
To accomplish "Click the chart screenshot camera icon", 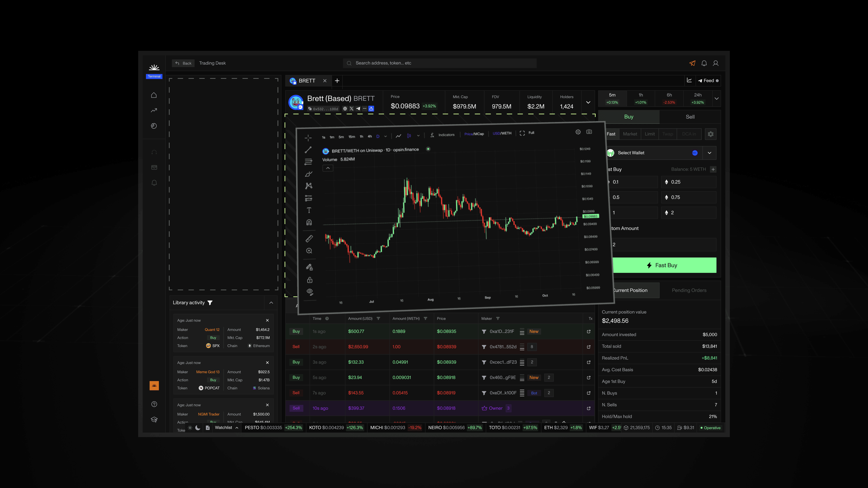I will 589,132.
